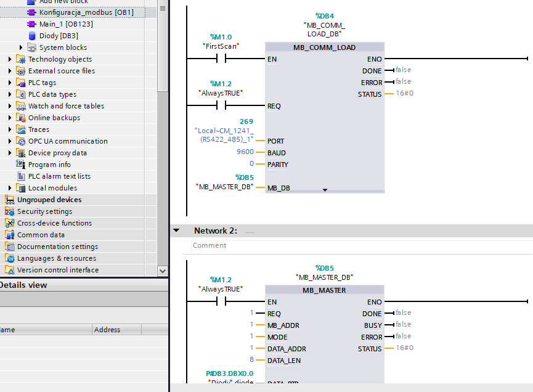The image size is (533, 392).
Task: Click the Main_1 [OB123] block icon
Action: tap(32, 24)
